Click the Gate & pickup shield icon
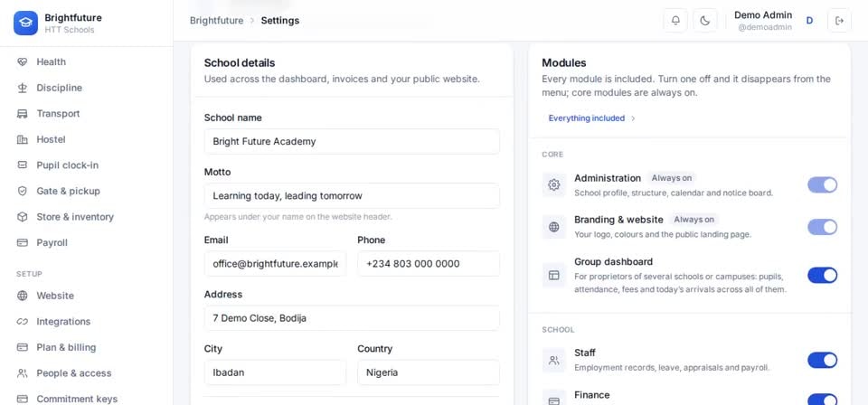 coord(22,191)
